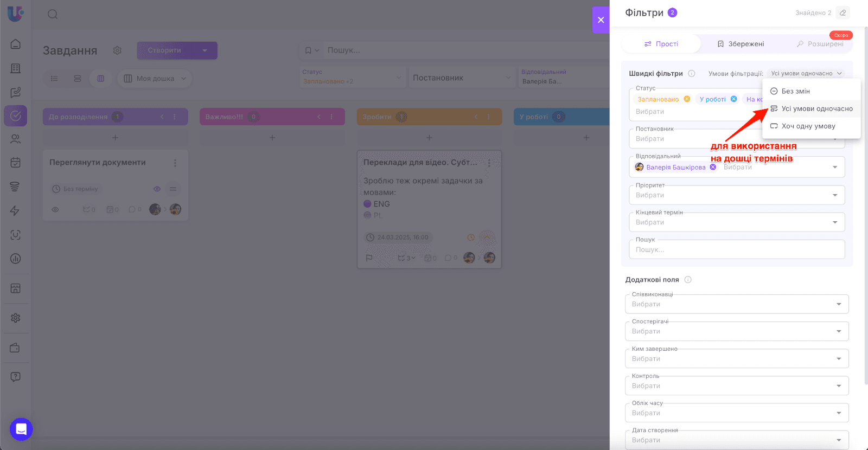Remove the У роботі status chip in filters
Image resolution: width=868 pixels, height=450 pixels.
(733, 99)
